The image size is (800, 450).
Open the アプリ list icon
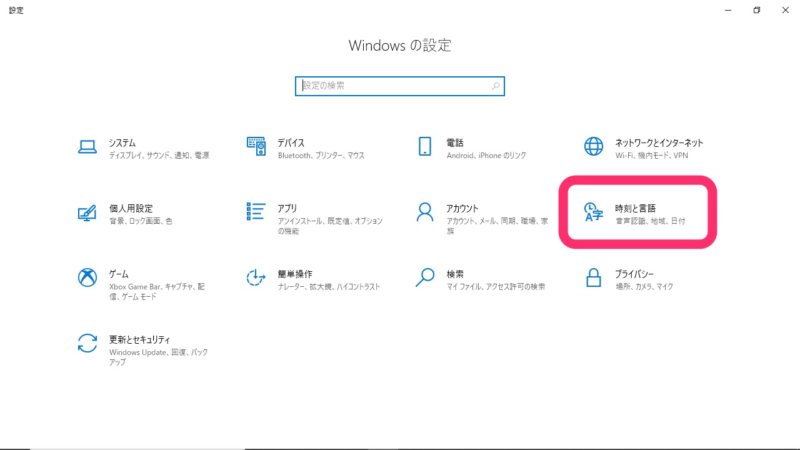coord(256,211)
